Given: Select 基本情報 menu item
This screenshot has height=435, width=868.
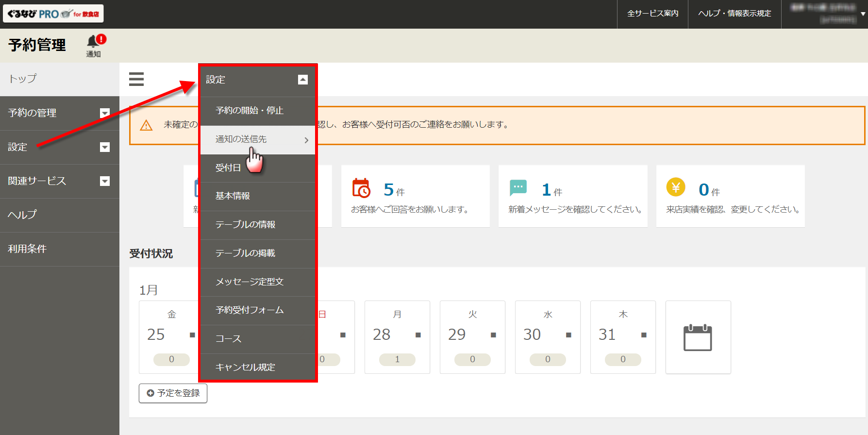Looking at the screenshot, I should [258, 196].
